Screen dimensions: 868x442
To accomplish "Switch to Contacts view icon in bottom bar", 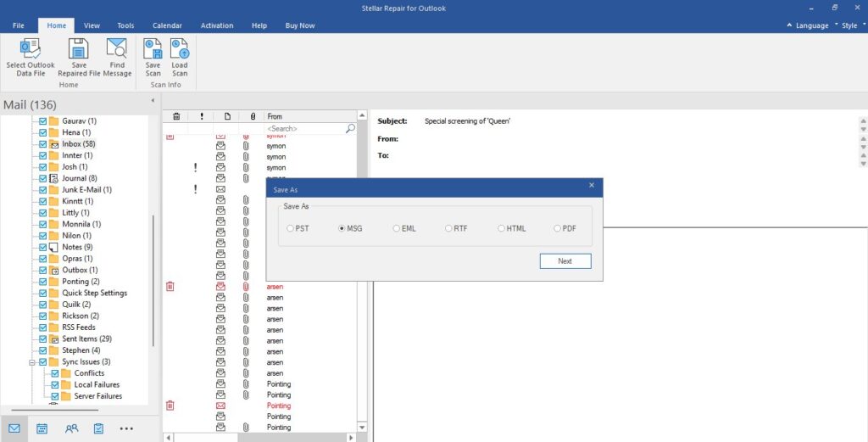I will 71,428.
